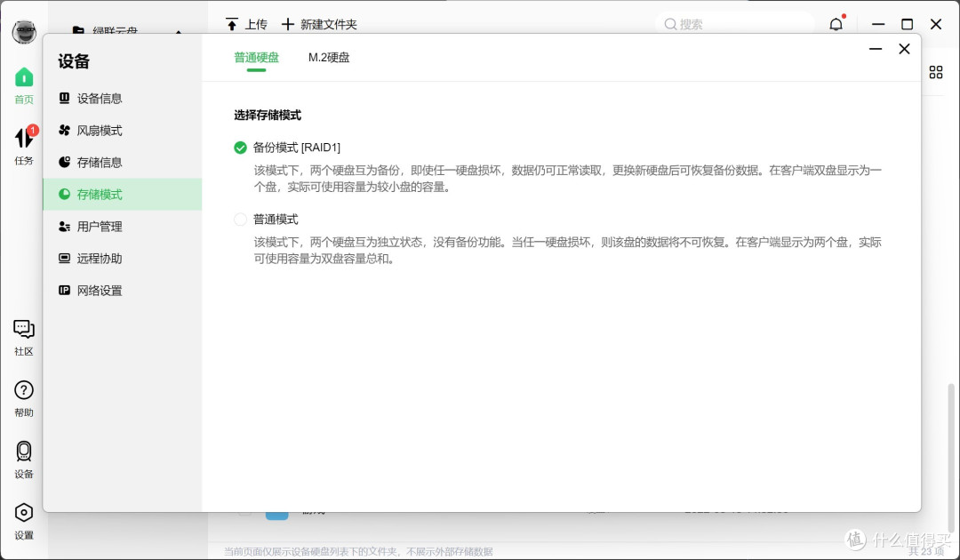This screenshot has height=560, width=960.
Task: Open 存储信息 storage info
Action: coord(123,162)
